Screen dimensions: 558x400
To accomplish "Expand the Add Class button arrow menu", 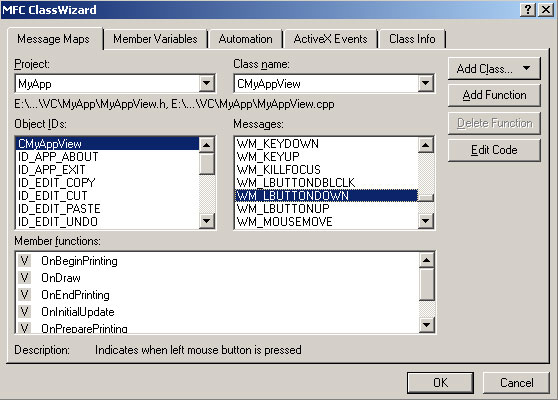I will pyautogui.click(x=526, y=68).
